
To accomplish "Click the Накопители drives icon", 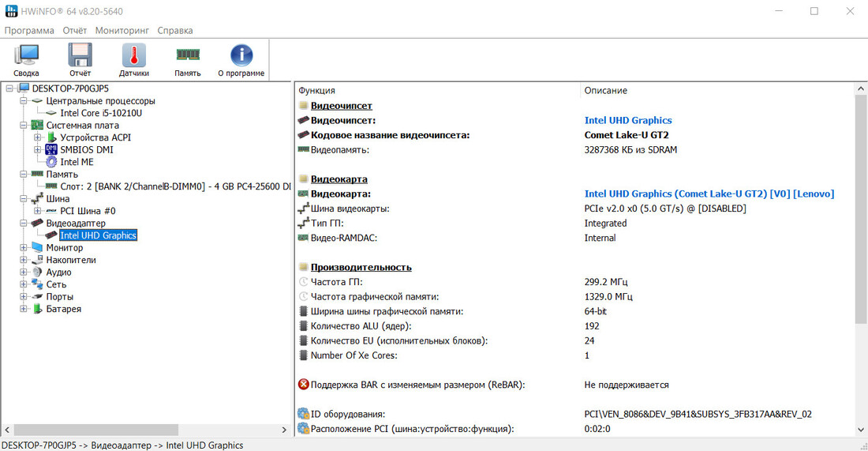I will pyautogui.click(x=37, y=259).
